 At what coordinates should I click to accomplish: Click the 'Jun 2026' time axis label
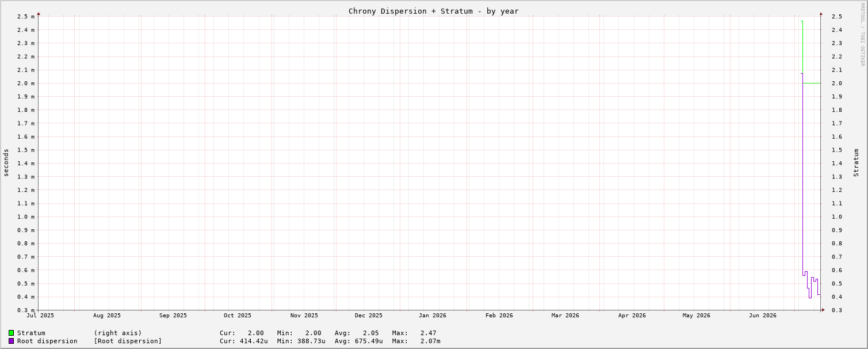763,316
